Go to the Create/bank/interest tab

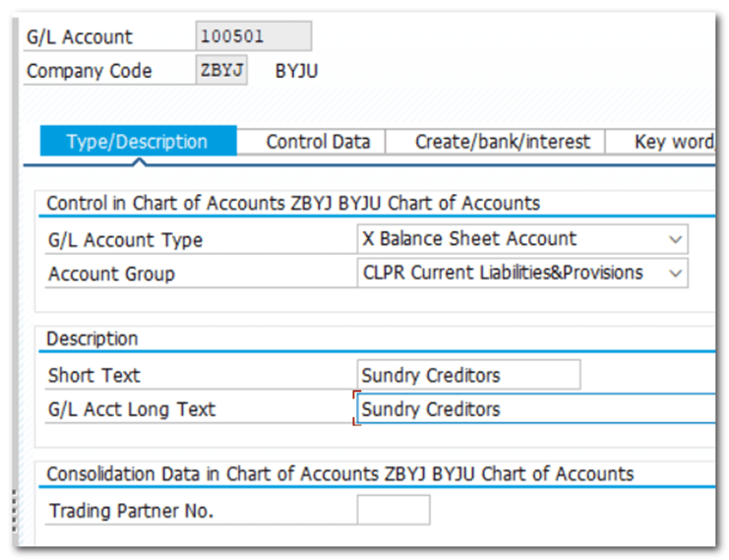(502, 142)
